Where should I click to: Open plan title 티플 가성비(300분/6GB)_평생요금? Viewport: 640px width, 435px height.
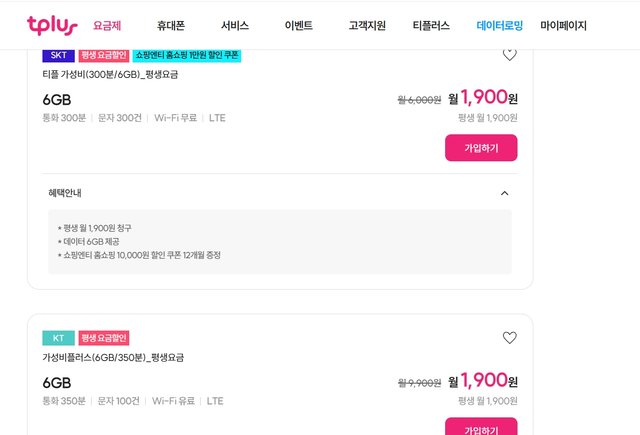pos(110,75)
